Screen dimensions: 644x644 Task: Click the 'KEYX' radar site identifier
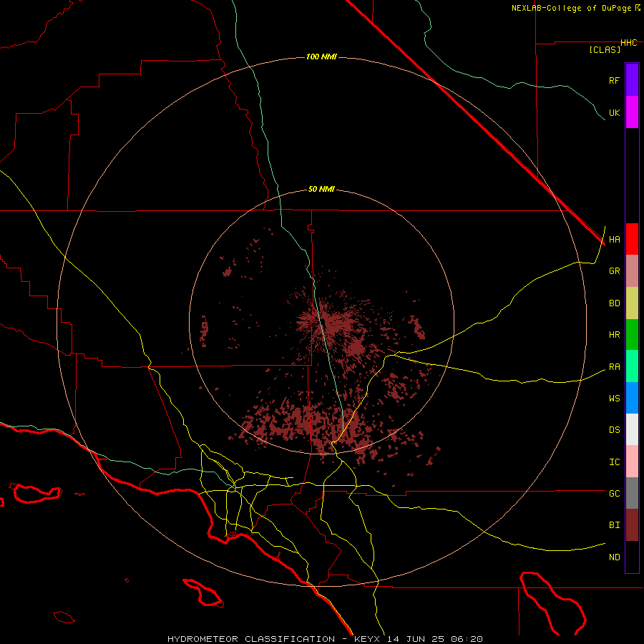(367, 639)
